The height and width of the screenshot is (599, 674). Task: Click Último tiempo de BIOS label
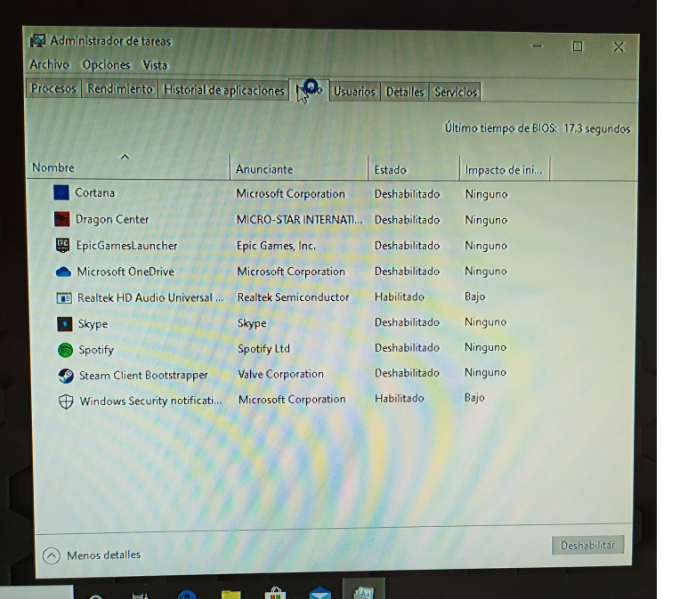(x=500, y=128)
